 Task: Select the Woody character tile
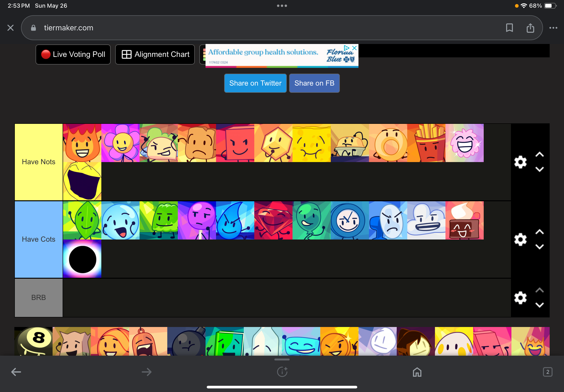click(x=197, y=143)
